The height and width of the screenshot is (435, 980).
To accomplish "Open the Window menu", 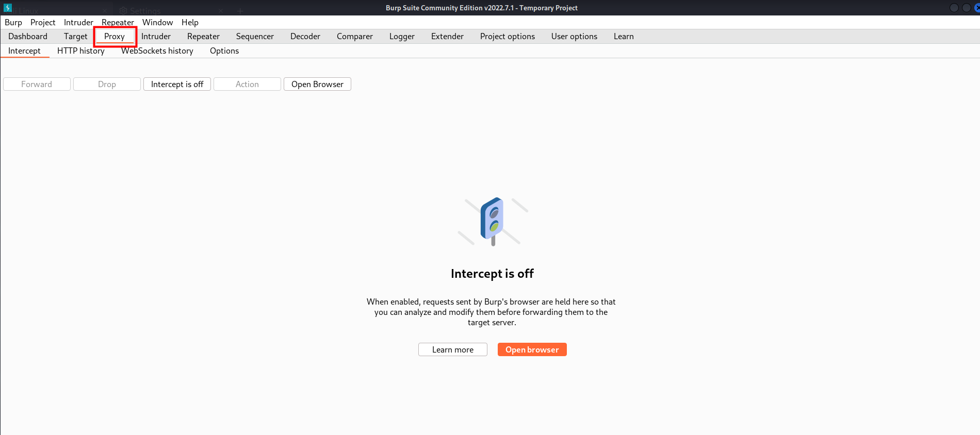I will (157, 22).
